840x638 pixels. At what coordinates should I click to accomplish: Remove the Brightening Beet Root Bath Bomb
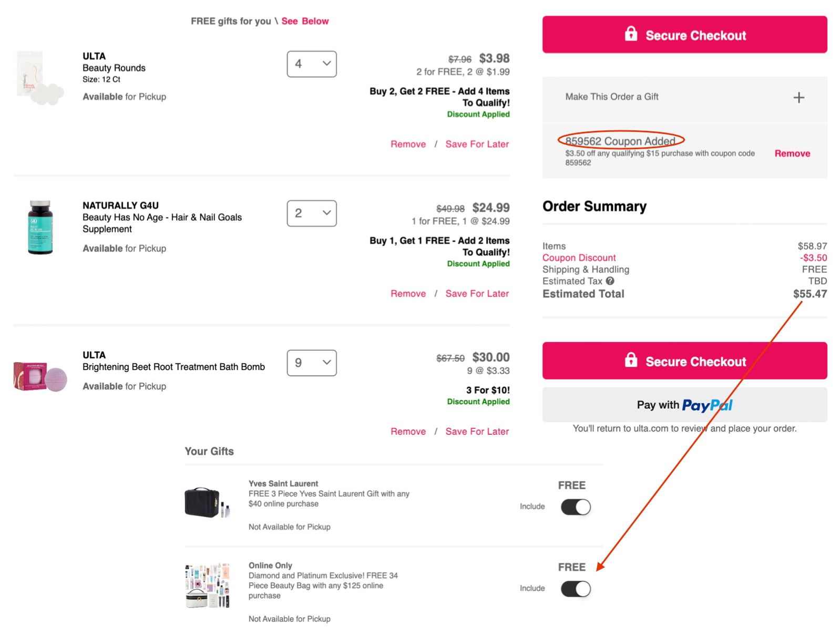coord(408,431)
